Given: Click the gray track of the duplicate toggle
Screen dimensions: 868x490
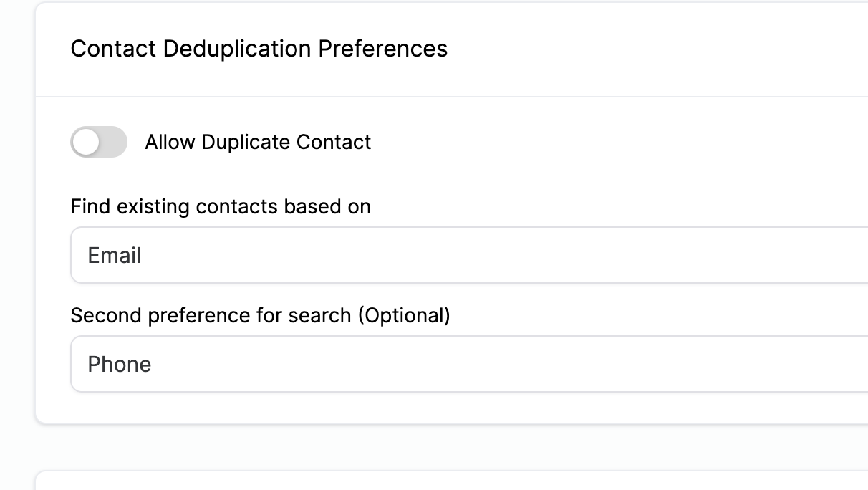Looking at the screenshot, I should (113, 142).
